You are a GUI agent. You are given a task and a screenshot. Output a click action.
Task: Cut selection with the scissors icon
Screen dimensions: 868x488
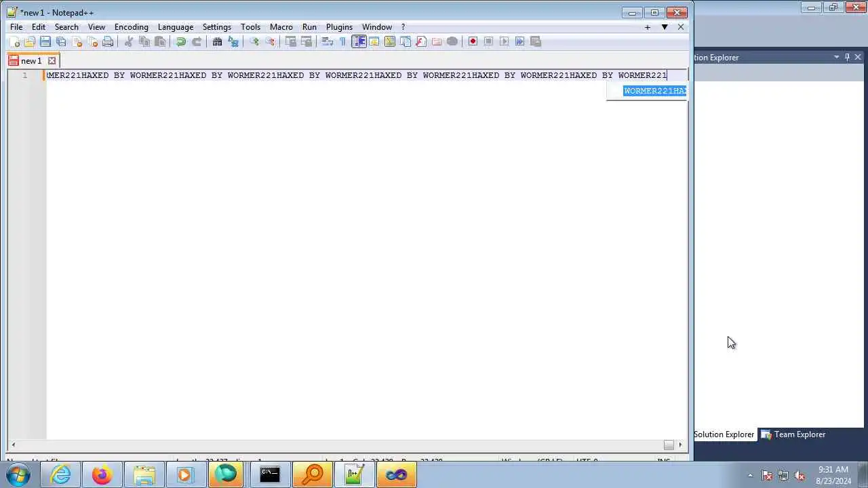pos(129,41)
